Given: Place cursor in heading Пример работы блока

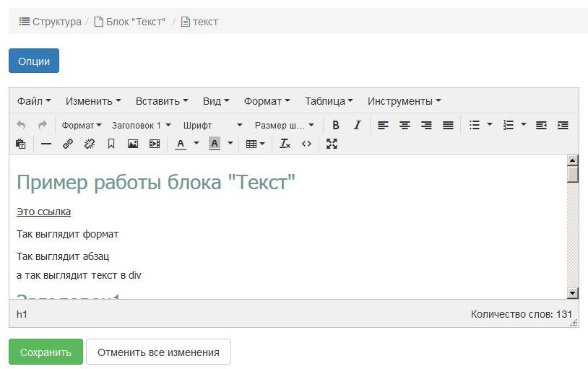Looking at the screenshot, I should [156, 182].
